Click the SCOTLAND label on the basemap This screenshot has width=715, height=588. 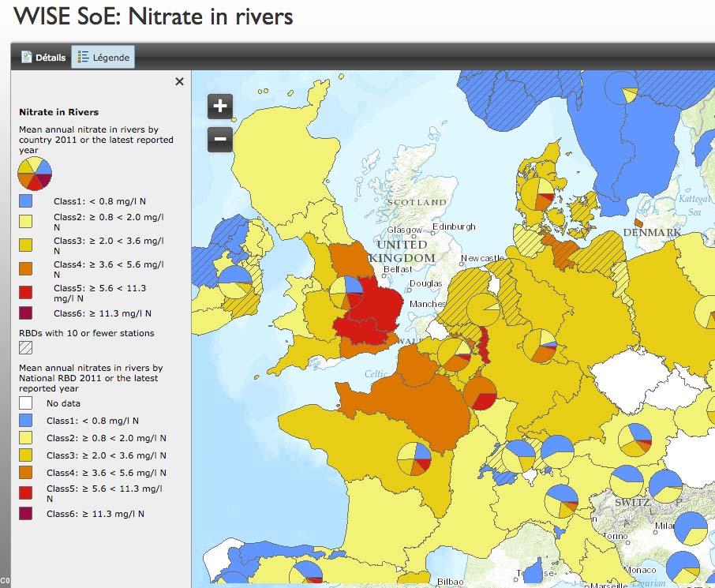click(x=416, y=203)
